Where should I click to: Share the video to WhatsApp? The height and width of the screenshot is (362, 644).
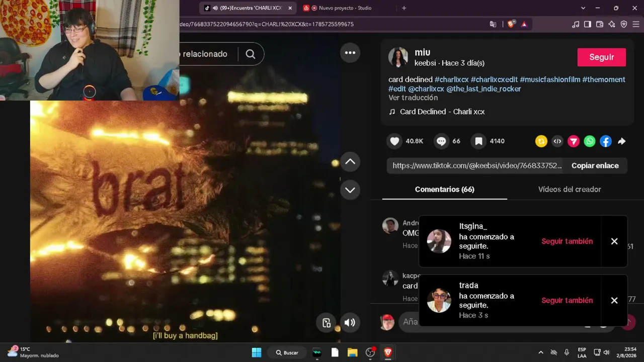590,141
